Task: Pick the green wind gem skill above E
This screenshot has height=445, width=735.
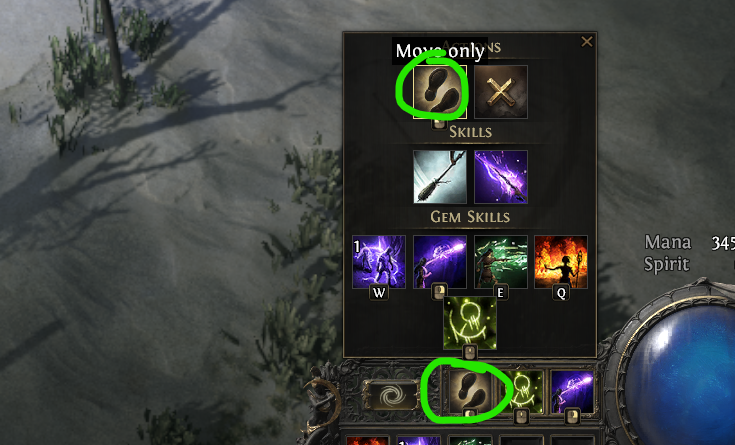Action: point(501,262)
